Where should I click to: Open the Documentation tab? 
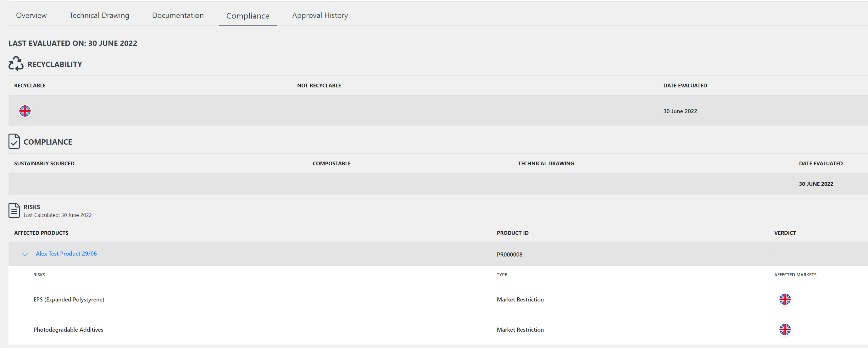pos(178,15)
